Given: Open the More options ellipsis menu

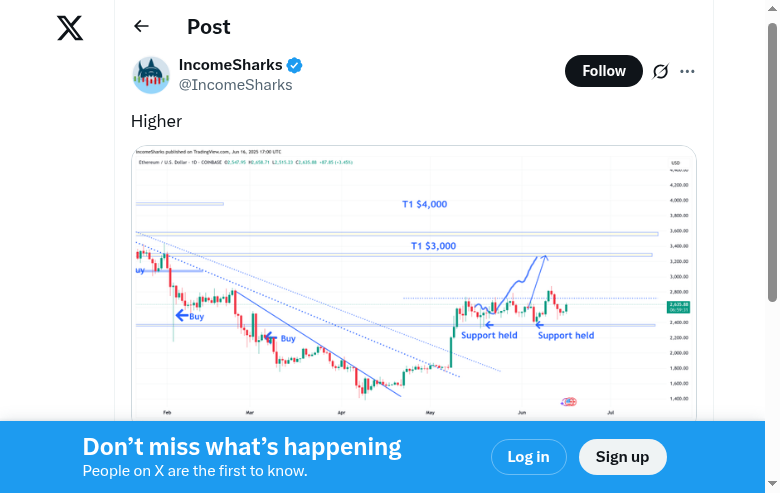Looking at the screenshot, I should pos(687,71).
